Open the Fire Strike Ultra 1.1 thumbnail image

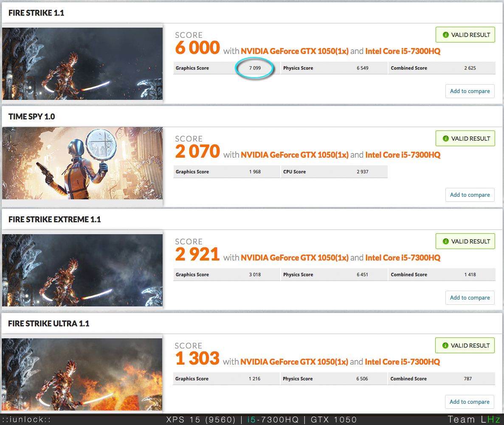82,374
